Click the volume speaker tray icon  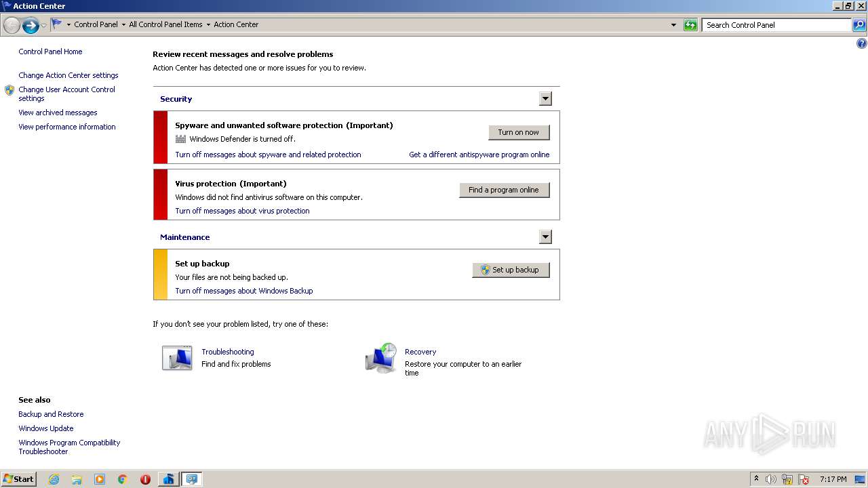tap(771, 479)
